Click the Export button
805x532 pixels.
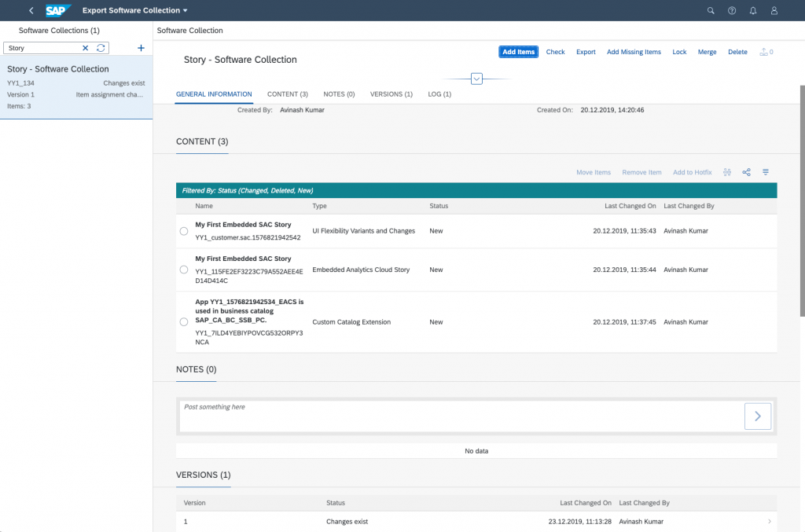click(x=586, y=52)
